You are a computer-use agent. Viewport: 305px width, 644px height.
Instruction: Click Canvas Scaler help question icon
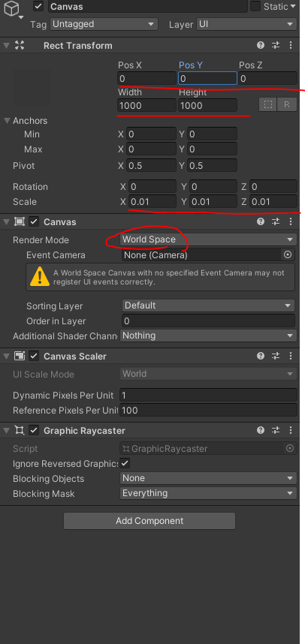[x=261, y=356]
